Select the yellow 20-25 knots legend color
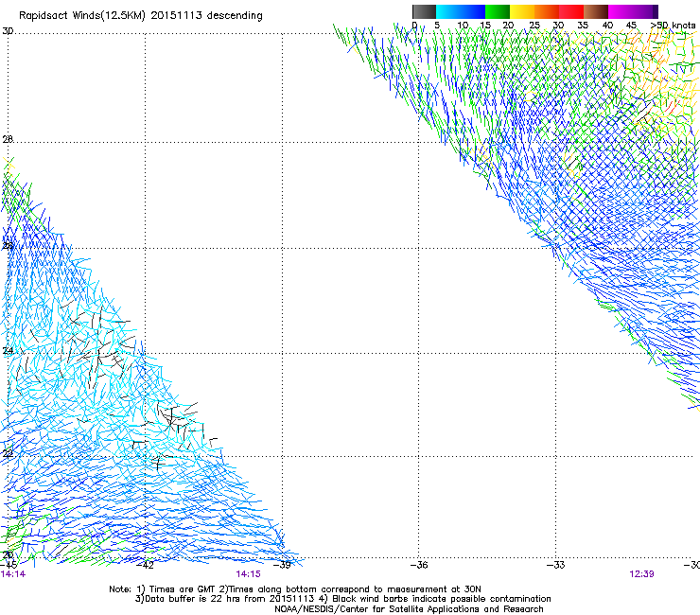Image resolution: width=700 pixels, height=615 pixels. point(522,11)
